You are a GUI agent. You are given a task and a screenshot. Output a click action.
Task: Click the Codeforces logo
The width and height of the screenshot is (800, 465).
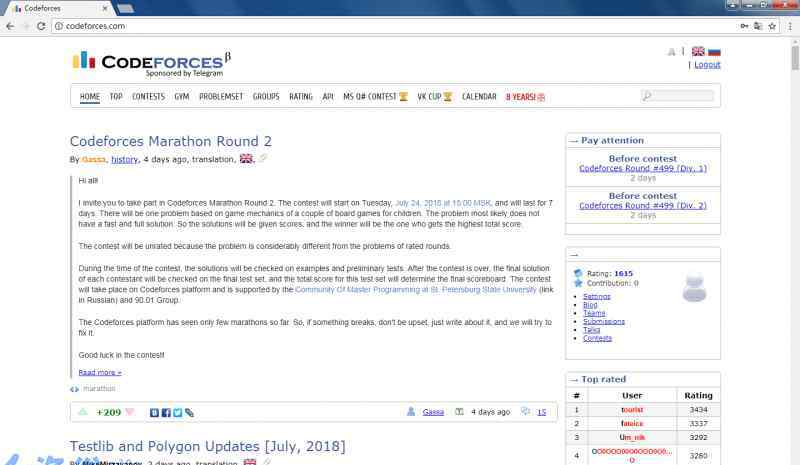pos(152,64)
